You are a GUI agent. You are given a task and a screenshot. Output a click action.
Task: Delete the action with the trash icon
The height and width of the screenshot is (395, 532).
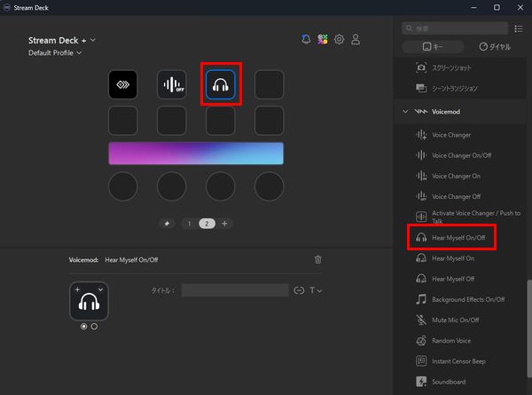coord(318,260)
